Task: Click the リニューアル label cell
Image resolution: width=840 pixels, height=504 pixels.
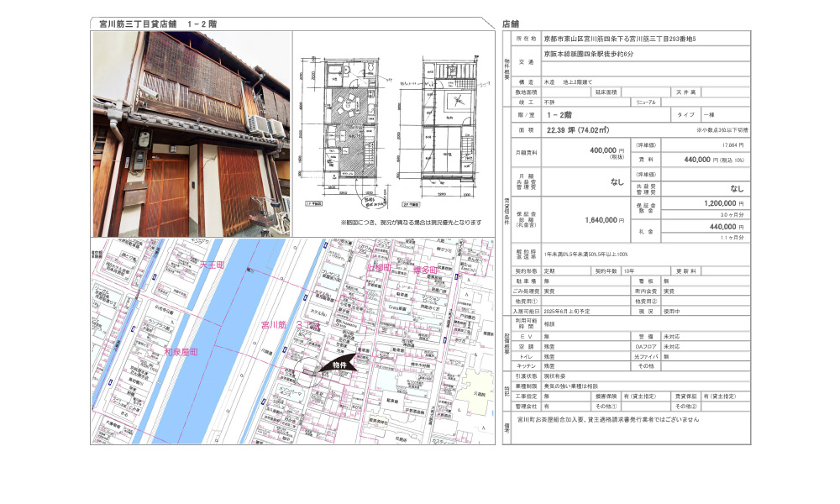Action: [645, 102]
